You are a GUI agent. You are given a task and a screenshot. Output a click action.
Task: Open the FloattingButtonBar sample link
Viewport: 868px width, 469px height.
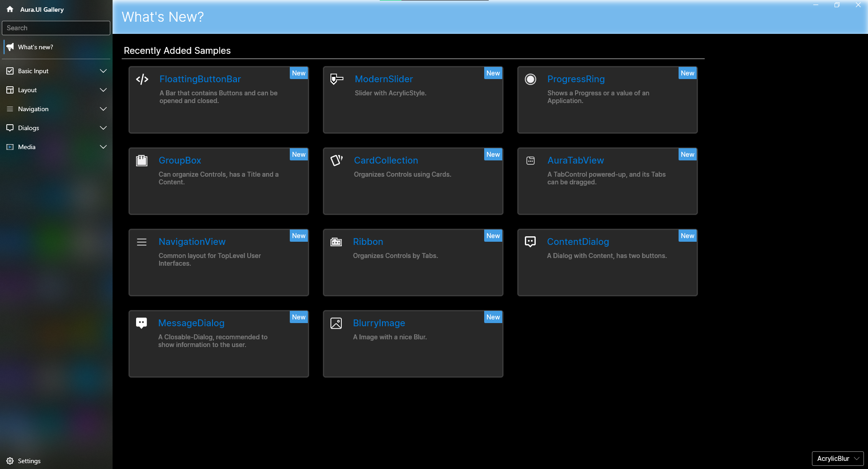[x=200, y=79]
